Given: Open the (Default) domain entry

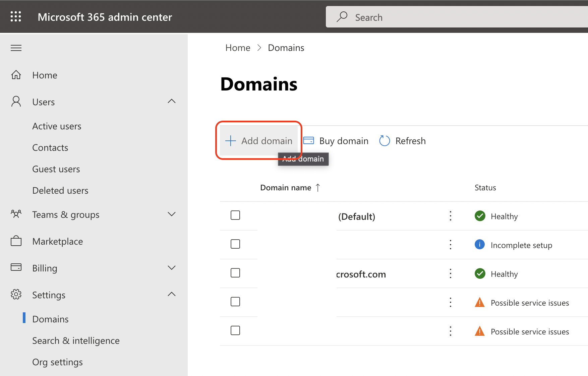Looking at the screenshot, I should 356,216.
